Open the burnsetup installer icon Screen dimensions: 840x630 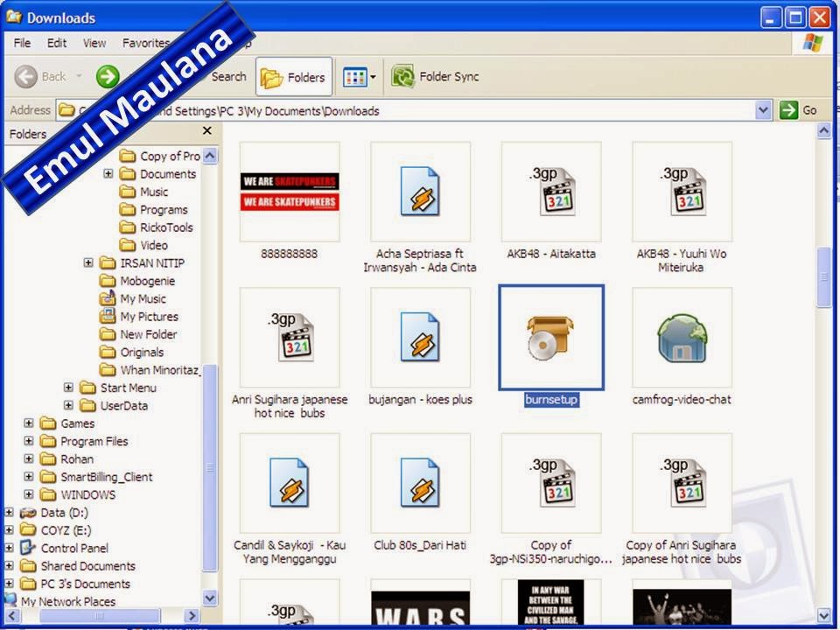click(x=549, y=337)
